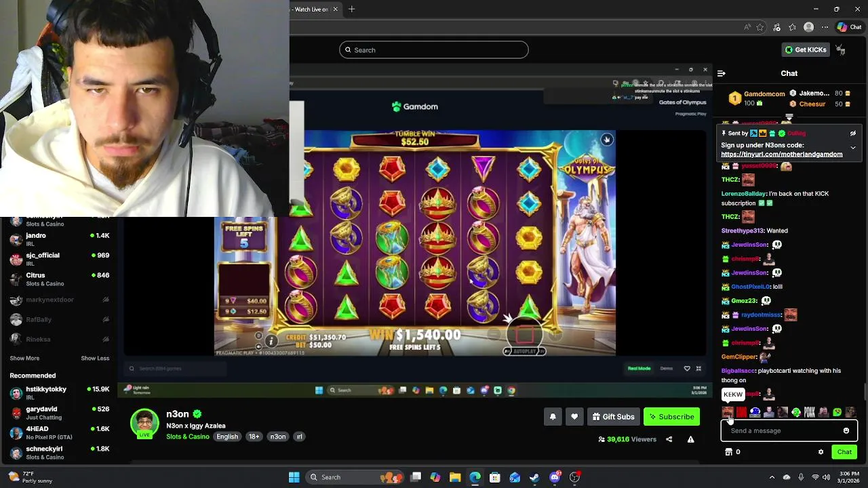This screenshot has width=868, height=488.
Task: Open Copilot Chat in browser toolbar
Action: click(x=850, y=27)
